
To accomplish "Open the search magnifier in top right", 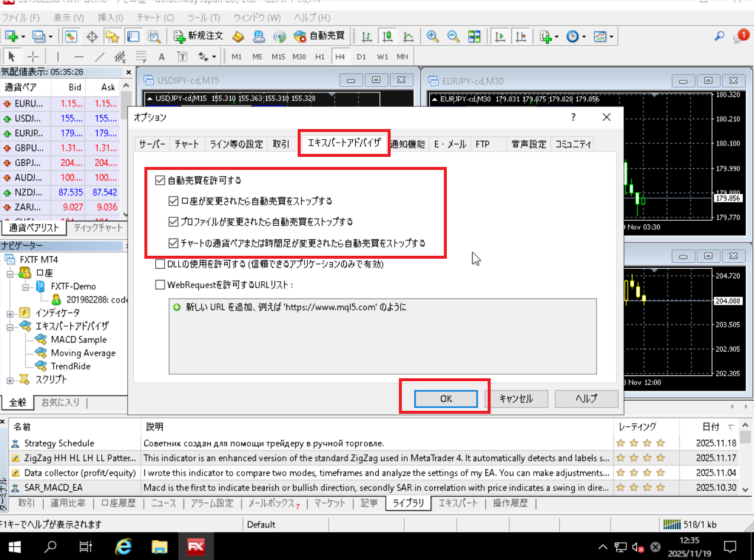I will click(x=719, y=36).
